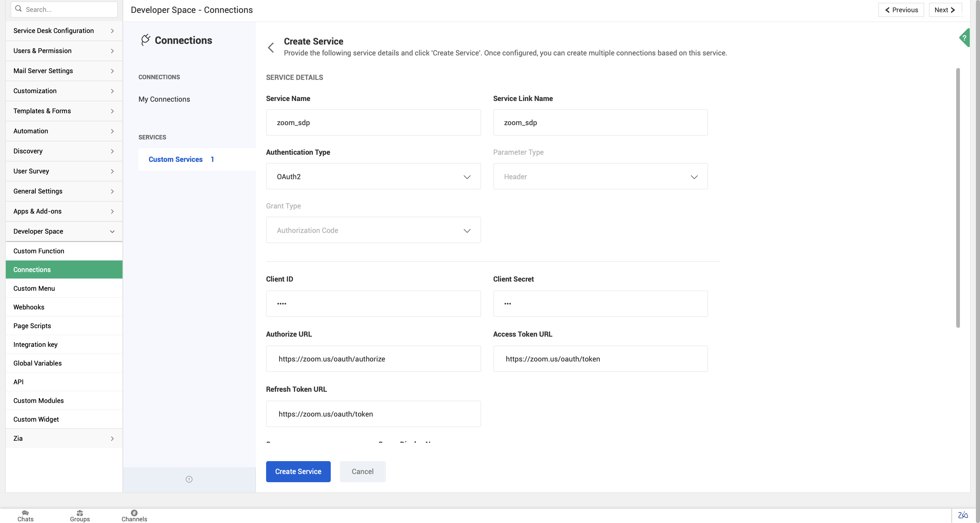Open Global Variables menu item
This screenshot has width=980, height=523.
coord(64,363)
